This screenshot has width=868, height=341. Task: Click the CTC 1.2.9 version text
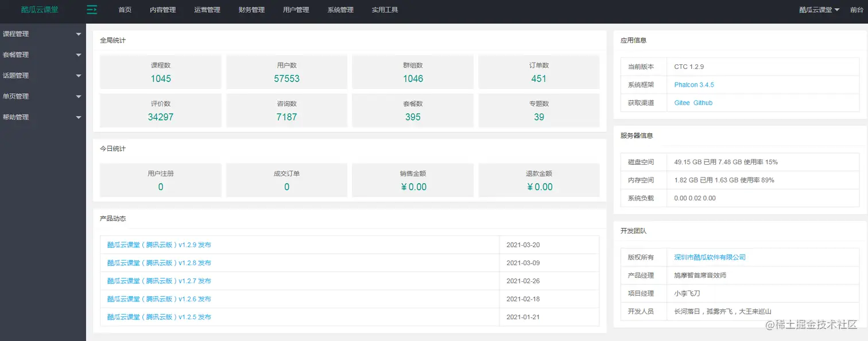click(x=689, y=67)
